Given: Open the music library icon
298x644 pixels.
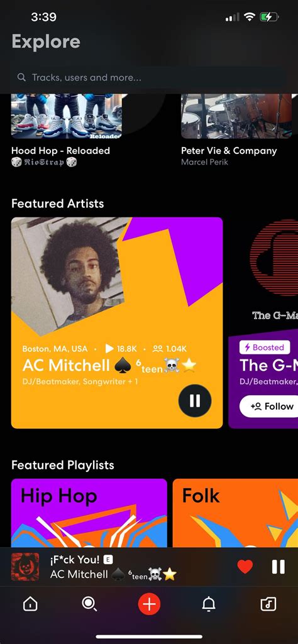Looking at the screenshot, I should click(x=268, y=604).
